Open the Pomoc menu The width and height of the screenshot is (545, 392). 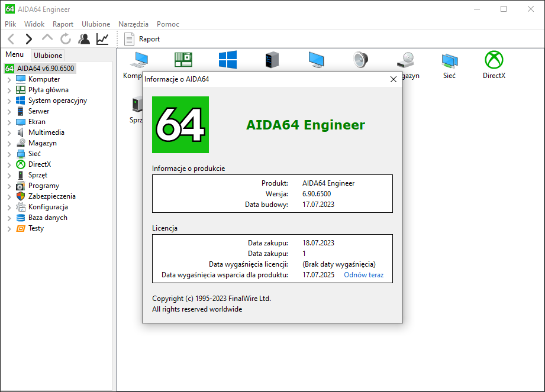point(168,24)
